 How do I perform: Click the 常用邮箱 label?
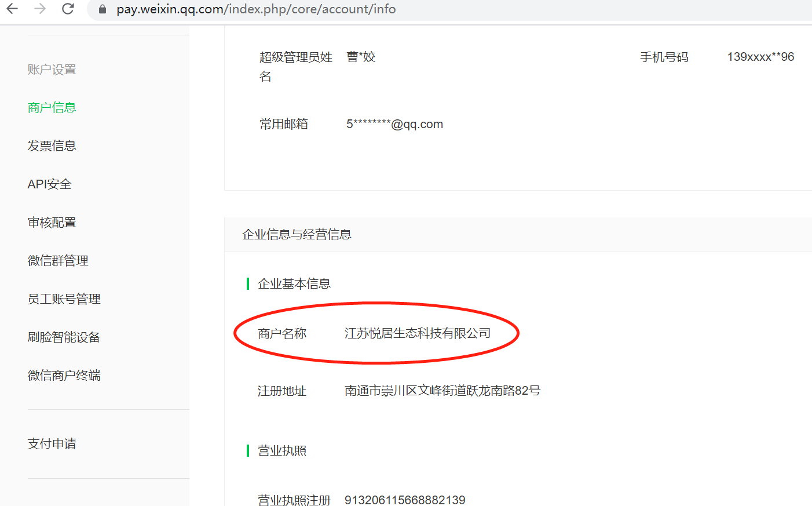click(x=284, y=124)
